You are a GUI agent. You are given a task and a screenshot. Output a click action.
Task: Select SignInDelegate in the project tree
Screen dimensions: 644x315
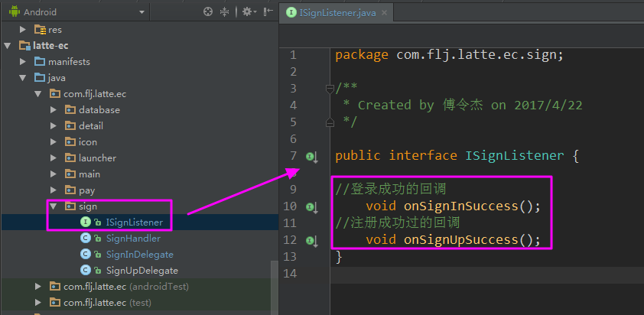(x=140, y=255)
